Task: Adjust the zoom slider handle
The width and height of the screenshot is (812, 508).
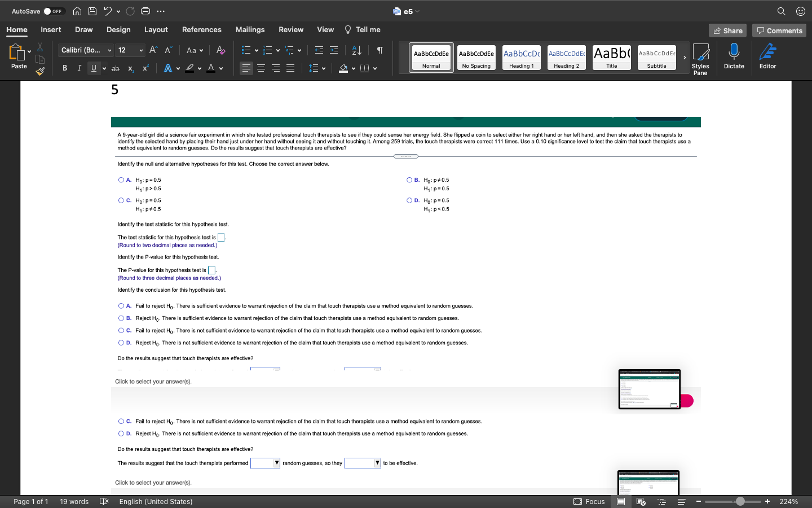Action: point(740,502)
